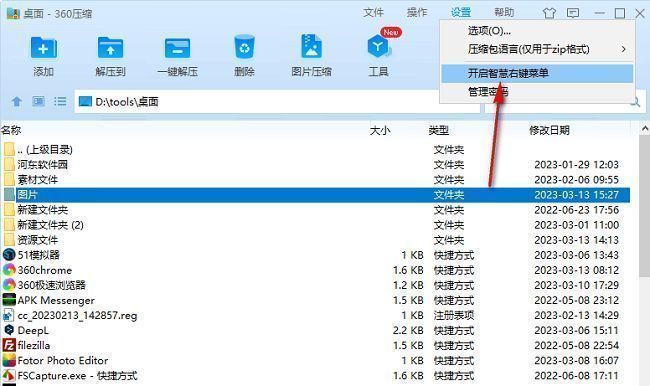Switch to the icon view mode button

tap(39, 101)
